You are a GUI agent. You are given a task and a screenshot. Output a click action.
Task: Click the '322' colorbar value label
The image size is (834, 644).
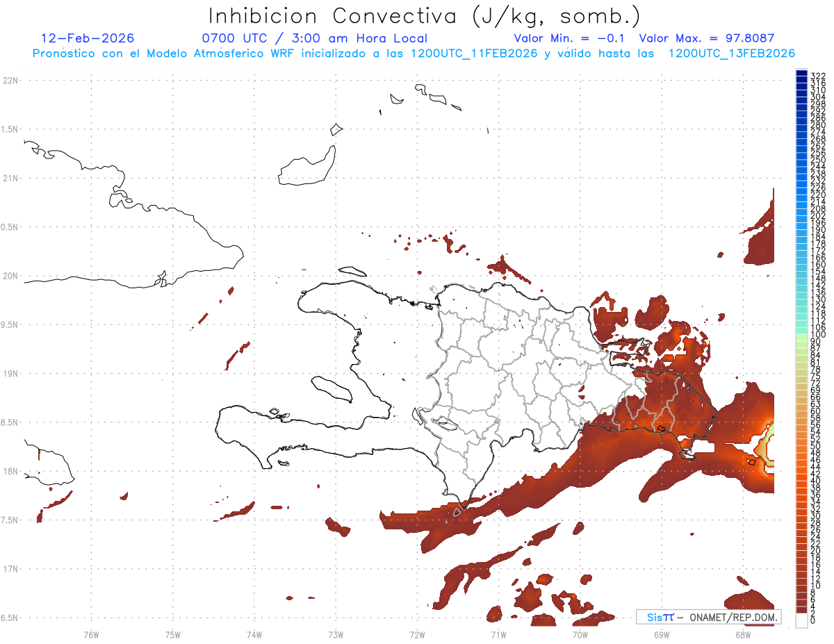coord(817,76)
